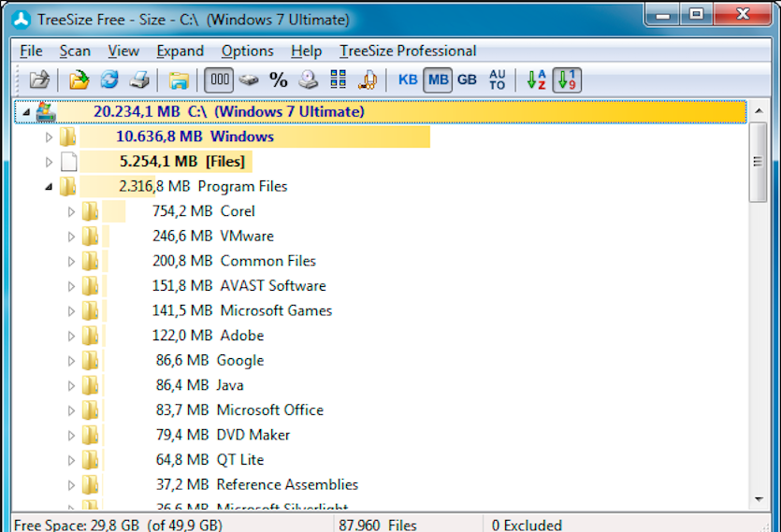
Task: Expand the Google folder
Action: [x=71, y=361]
